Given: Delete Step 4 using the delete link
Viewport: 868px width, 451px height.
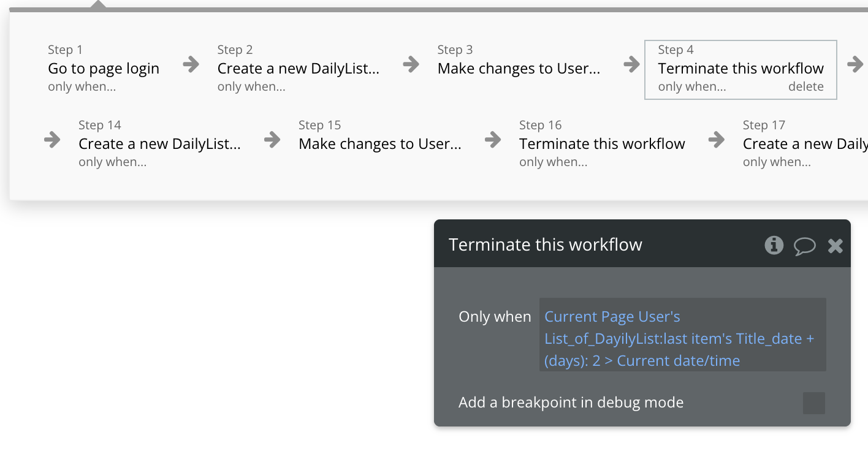Looking at the screenshot, I should click(x=806, y=87).
